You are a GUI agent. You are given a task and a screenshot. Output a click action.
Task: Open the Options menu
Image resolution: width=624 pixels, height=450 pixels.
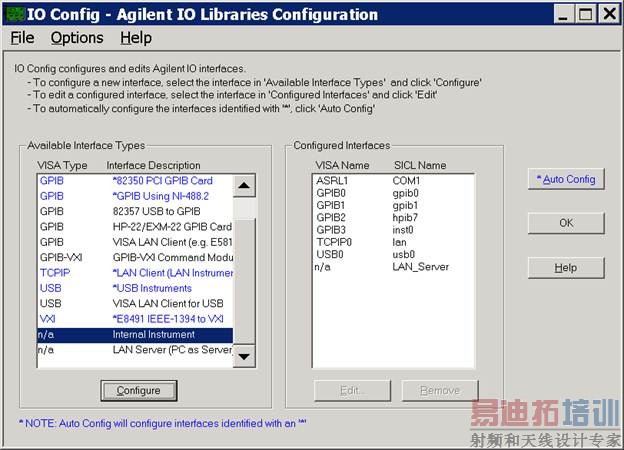[77, 38]
